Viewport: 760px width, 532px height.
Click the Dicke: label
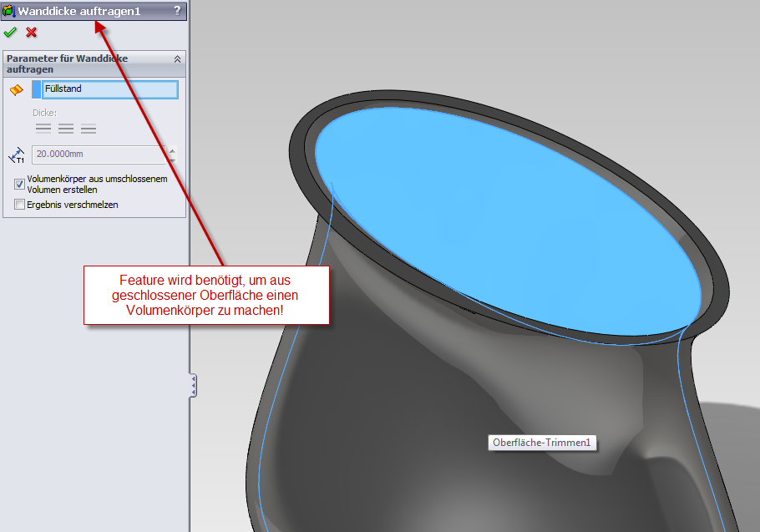tap(44, 113)
